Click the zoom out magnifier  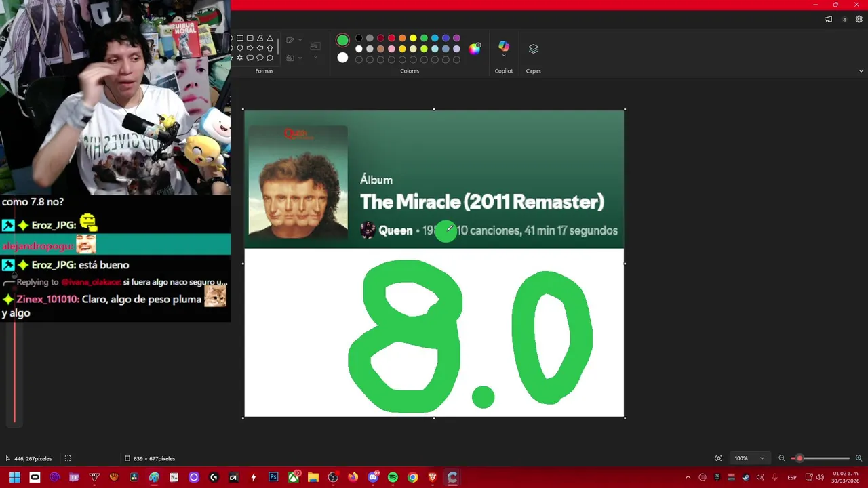click(782, 458)
